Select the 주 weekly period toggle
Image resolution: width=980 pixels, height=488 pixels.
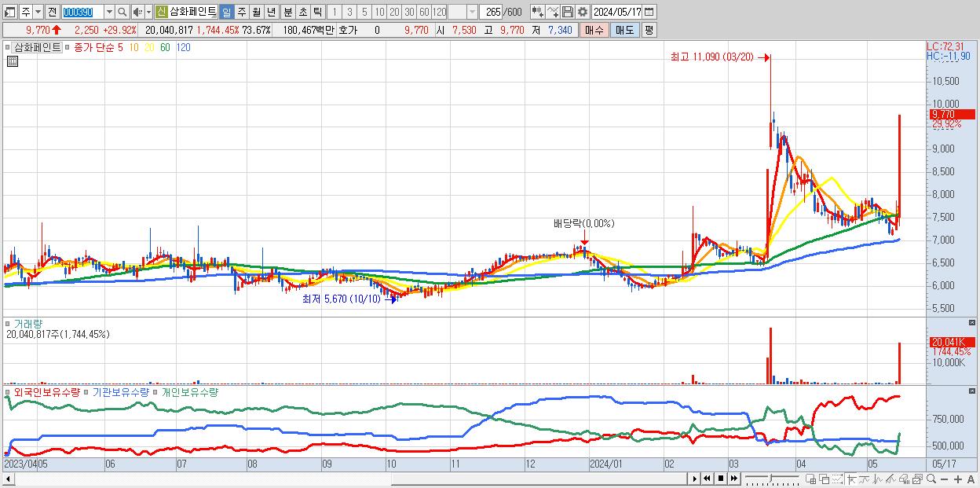pyautogui.click(x=241, y=12)
